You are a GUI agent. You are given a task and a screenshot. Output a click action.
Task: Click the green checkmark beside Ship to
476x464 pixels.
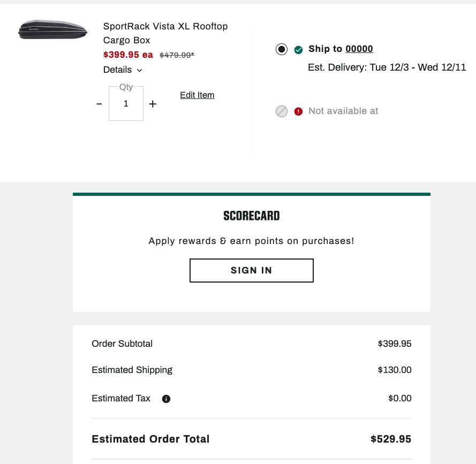[298, 50]
